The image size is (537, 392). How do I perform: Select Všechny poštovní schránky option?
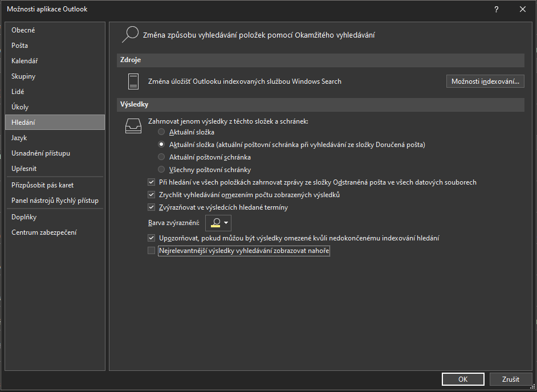(x=161, y=169)
